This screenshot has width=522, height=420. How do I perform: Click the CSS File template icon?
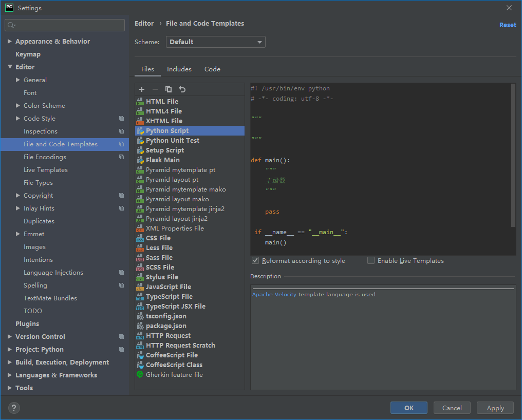point(140,238)
